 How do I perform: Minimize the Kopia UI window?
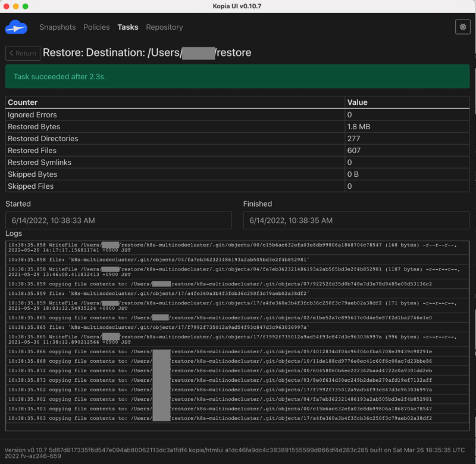point(16,7)
